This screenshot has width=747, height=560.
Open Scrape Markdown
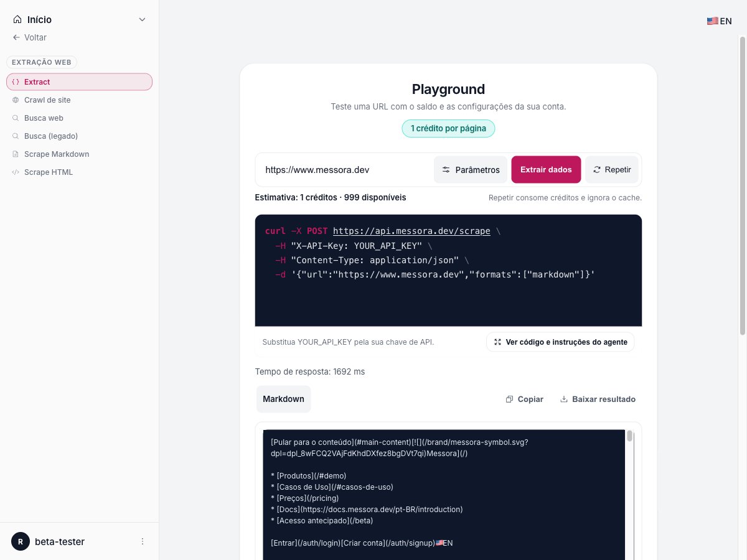[x=79, y=154]
